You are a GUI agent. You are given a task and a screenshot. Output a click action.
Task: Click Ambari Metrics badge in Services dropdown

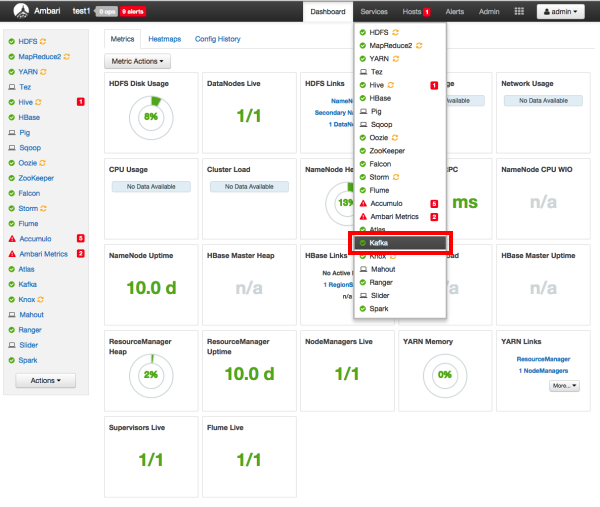[434, 217]
